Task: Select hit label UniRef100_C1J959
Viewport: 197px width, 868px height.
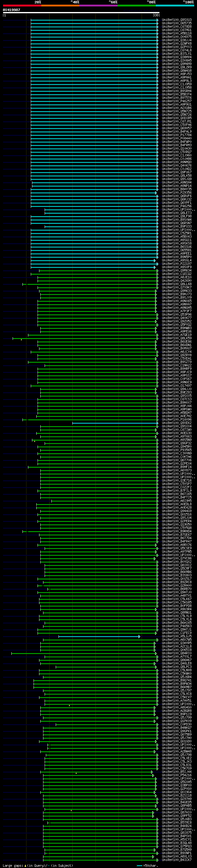Action: [177, 84]
